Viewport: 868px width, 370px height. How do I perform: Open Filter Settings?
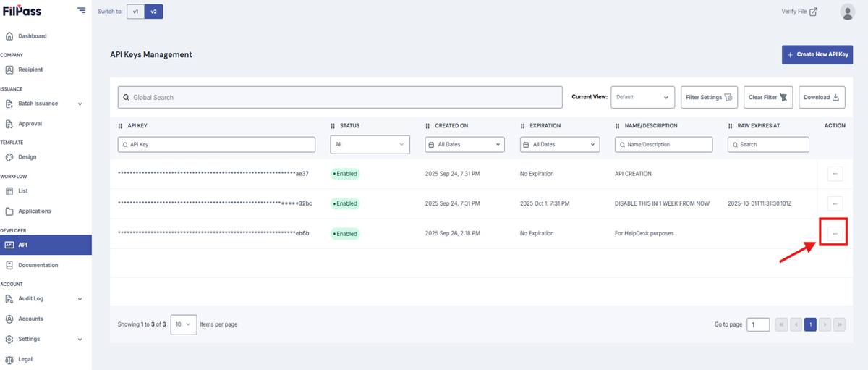pos(709,97)
